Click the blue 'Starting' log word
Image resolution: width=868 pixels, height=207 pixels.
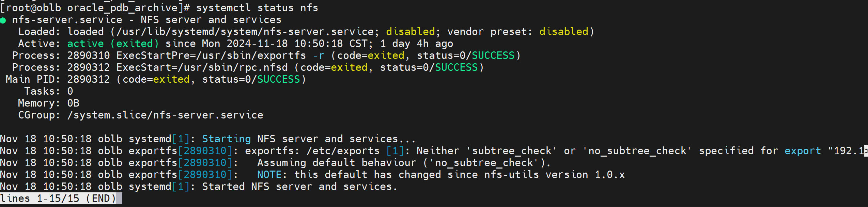[227, 139]
